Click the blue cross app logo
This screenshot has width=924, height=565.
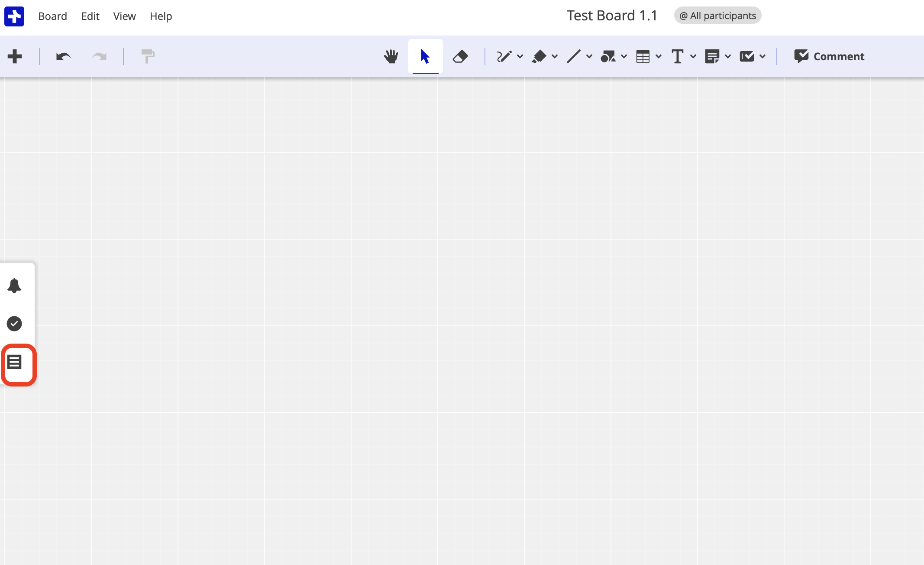[14, 16]
